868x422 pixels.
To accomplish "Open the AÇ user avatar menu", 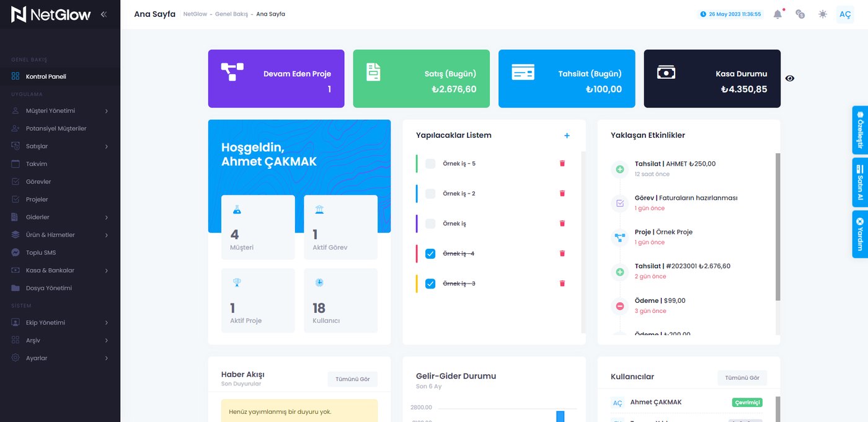I will 844,14.
